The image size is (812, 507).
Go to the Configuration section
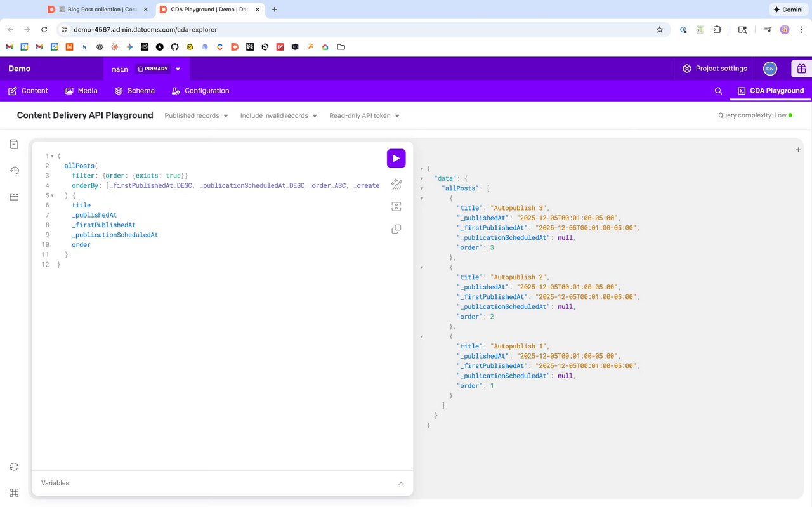click(x=200, y=91)
